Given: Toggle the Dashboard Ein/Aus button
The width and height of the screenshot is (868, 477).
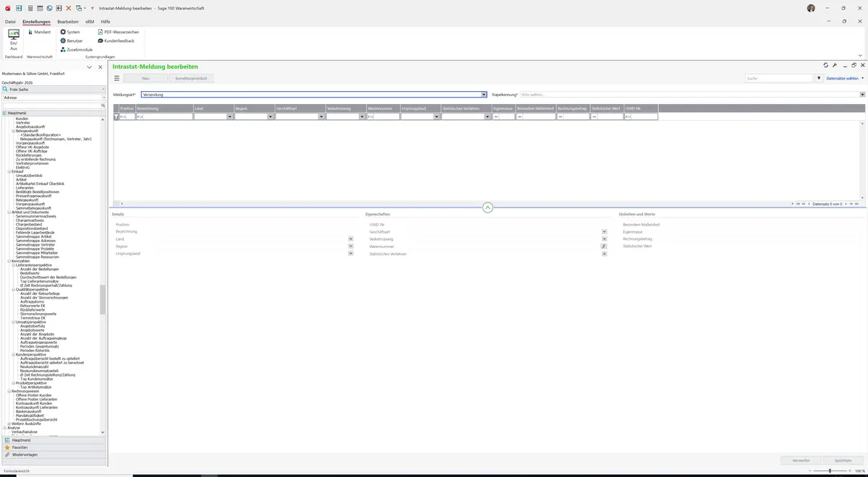Looking at the screenshot, I should [x=13, y=39].
